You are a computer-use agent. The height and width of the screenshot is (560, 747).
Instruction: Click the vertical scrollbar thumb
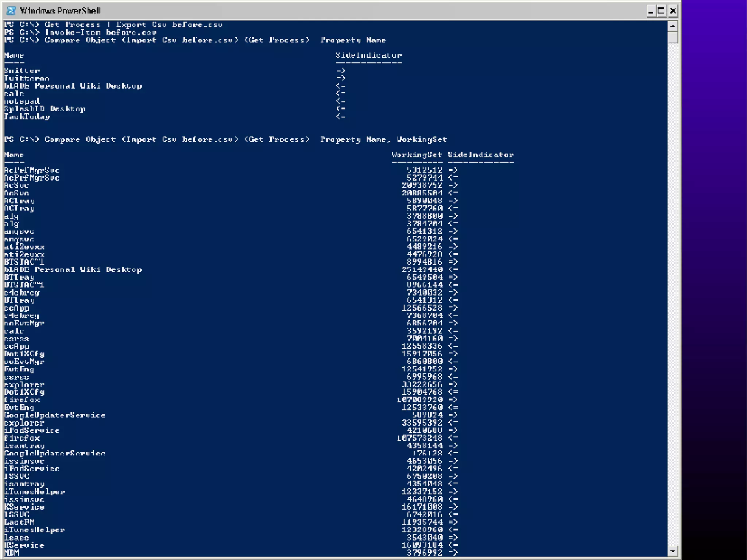click(673, 37)
